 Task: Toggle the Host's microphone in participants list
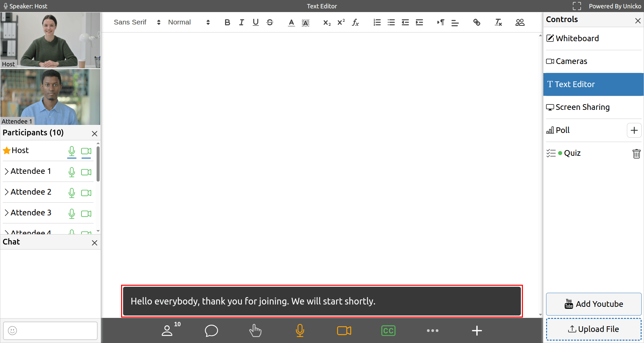coord(72,151)
